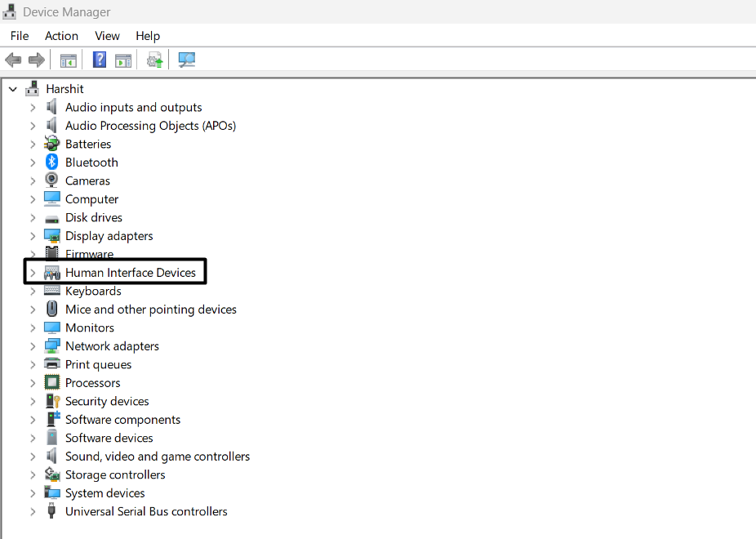Select Sound, video and game controllers

pos(157,457)
